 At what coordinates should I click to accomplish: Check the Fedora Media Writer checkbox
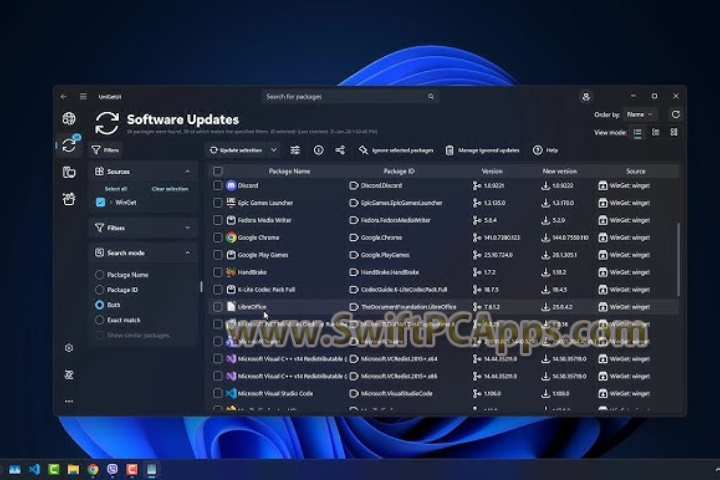click(218, 220)
